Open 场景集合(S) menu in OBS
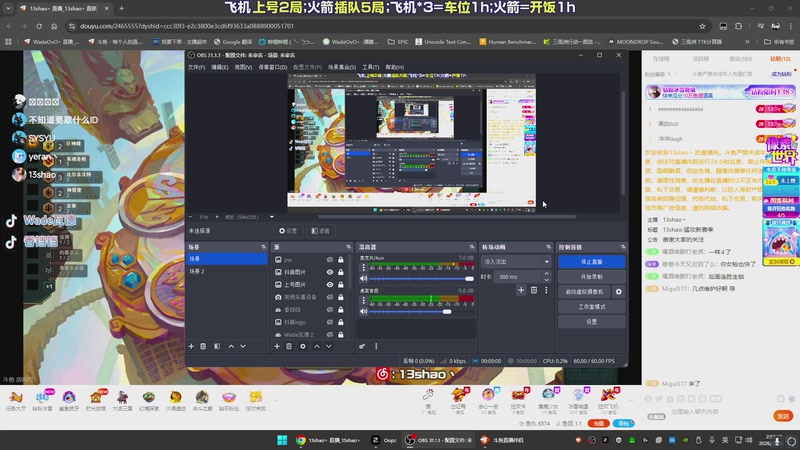The image size is (800, 450). (x=342, y=67)
